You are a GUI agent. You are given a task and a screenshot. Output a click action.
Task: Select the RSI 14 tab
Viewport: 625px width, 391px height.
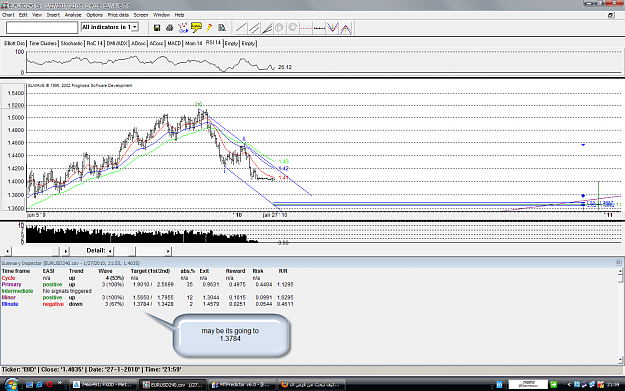213,43
